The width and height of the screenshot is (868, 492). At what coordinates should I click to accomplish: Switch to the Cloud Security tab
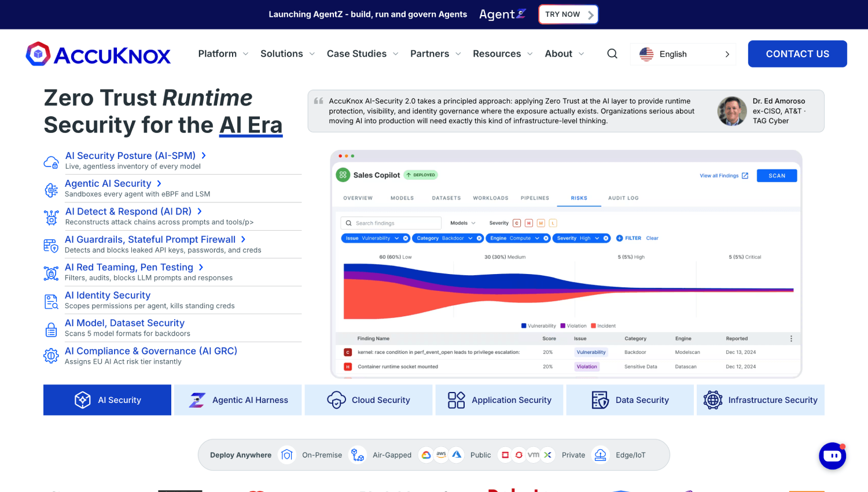[369, 400]
